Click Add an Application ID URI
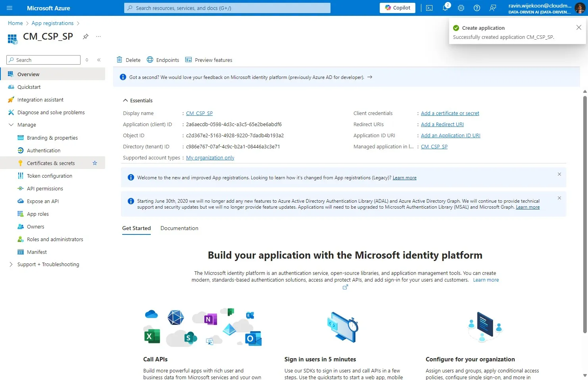 (x=450, y=135)
